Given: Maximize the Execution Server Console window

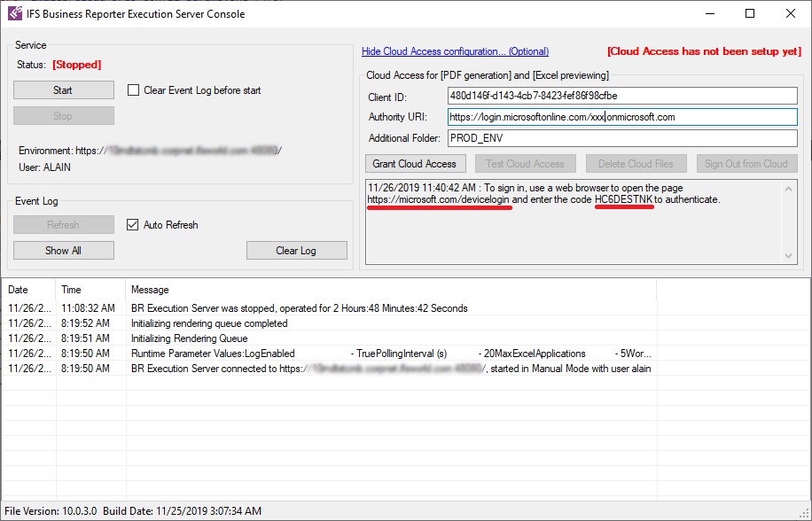Looking at the screenshot, I should [750, 13].
